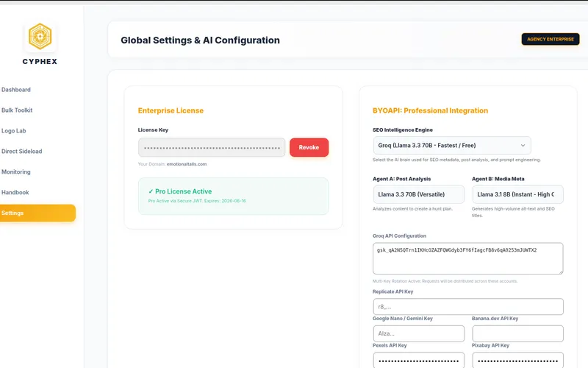
Task: Click the Google Nano / Gemini Key field
Action: (x=418, y=333)
